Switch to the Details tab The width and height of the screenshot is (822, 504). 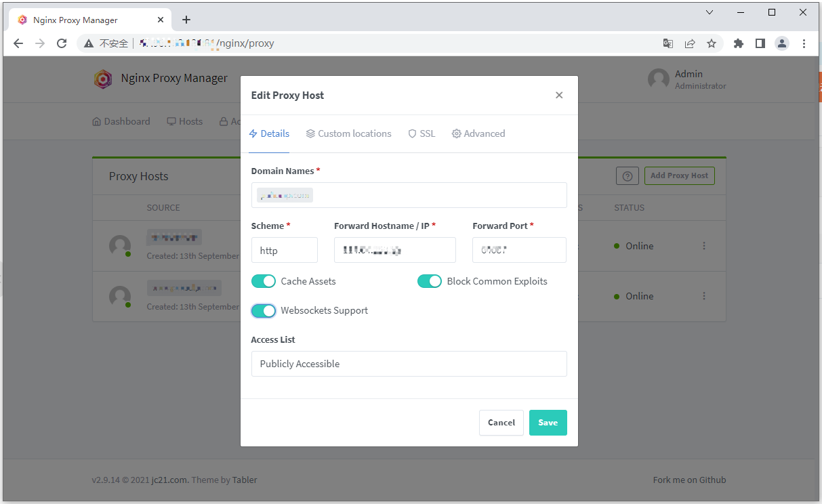click(269, 133)
